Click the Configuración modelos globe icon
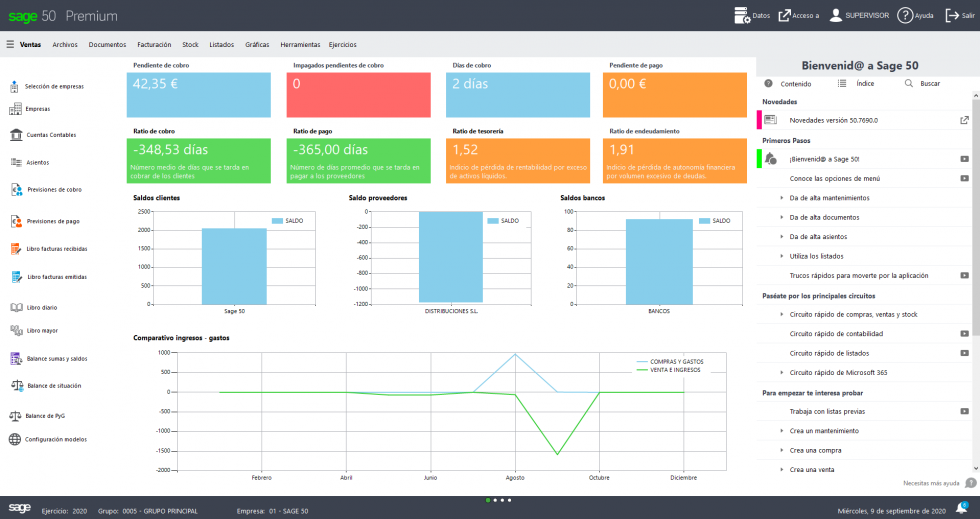The height and width of the screenshot is (519, 980). click(x=16, y=439)
